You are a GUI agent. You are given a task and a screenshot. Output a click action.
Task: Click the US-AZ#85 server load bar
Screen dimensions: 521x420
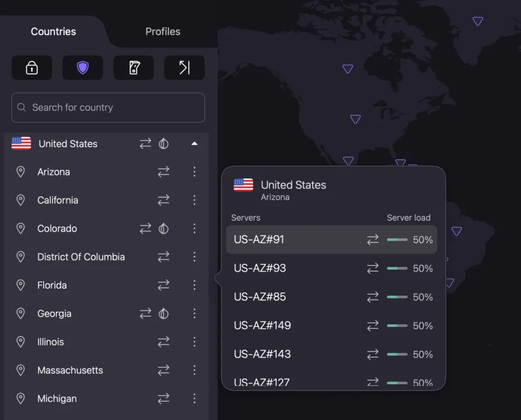click(397, 297)
